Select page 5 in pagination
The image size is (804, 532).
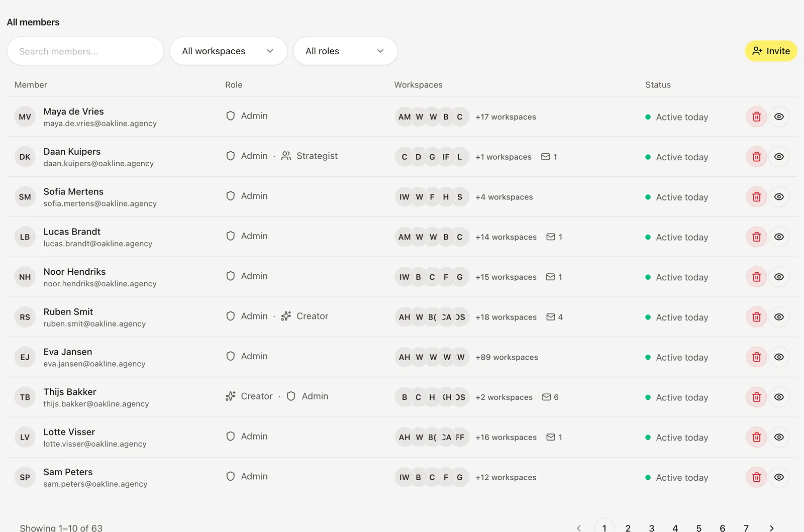click(x=698, y=528)
